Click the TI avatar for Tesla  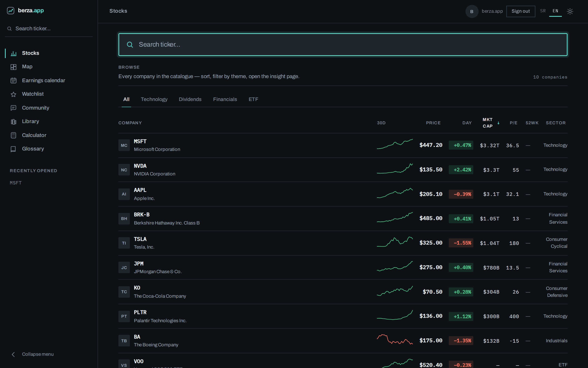(x=124, y=243)
